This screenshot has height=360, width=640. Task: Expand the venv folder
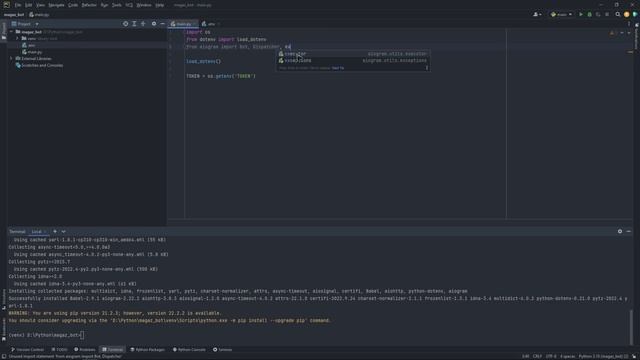pos(18,38)
